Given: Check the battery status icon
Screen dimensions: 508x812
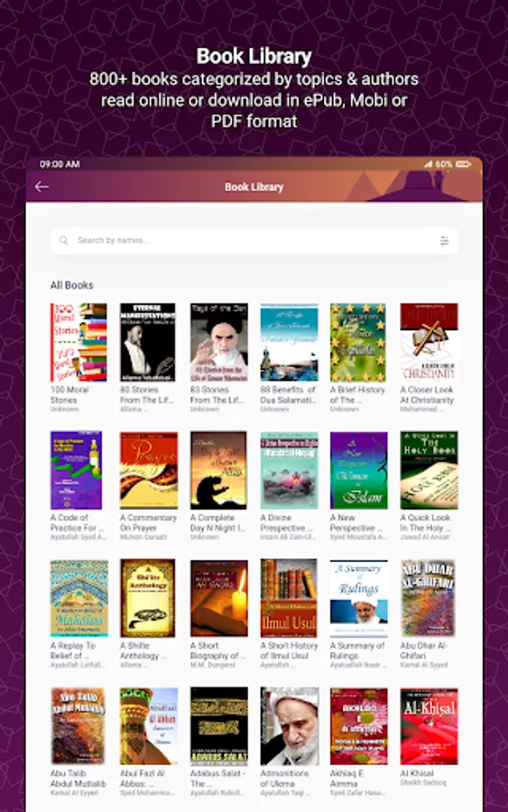Looking at the screenshot, I should pyautogui.click(x=464, y=164).
